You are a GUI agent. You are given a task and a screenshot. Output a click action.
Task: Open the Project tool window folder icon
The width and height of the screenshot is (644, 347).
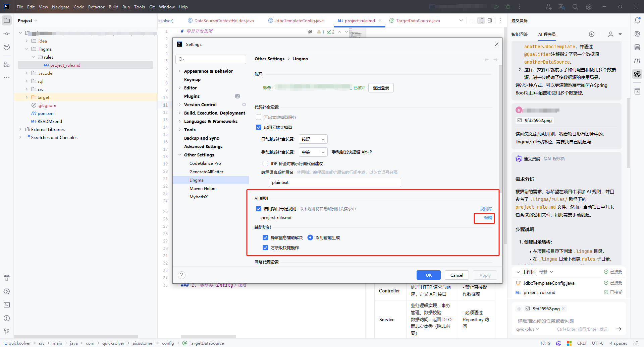click(x=7, y=20)
